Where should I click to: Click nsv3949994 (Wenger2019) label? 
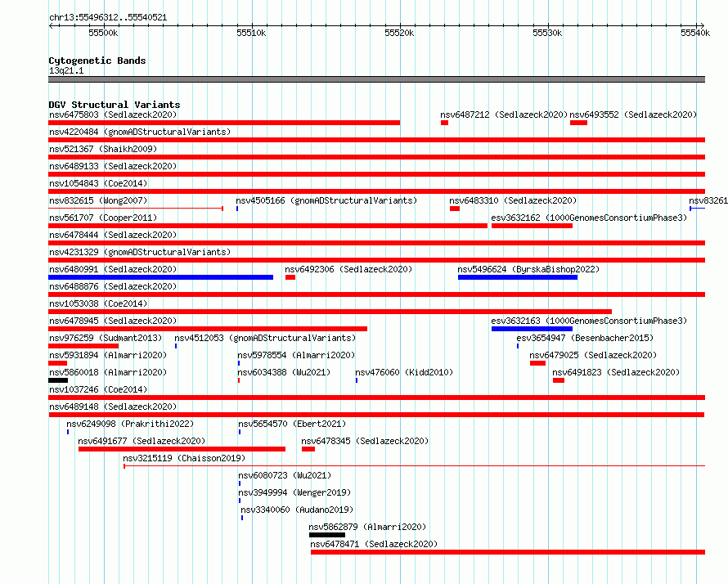(x=294, y=492)
